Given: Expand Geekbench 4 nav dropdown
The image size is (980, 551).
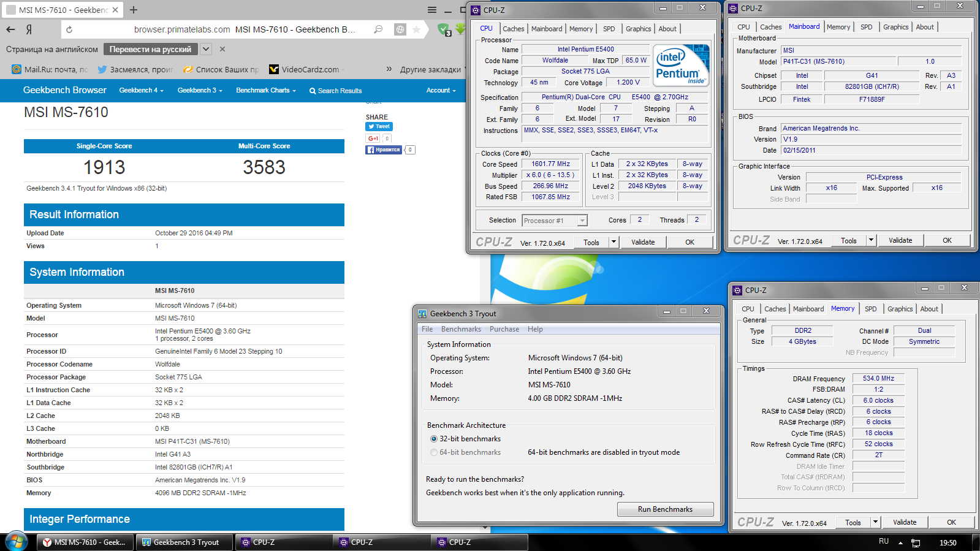Looking at the screenshot, I should pyautogui.click(x=141, y=90).
